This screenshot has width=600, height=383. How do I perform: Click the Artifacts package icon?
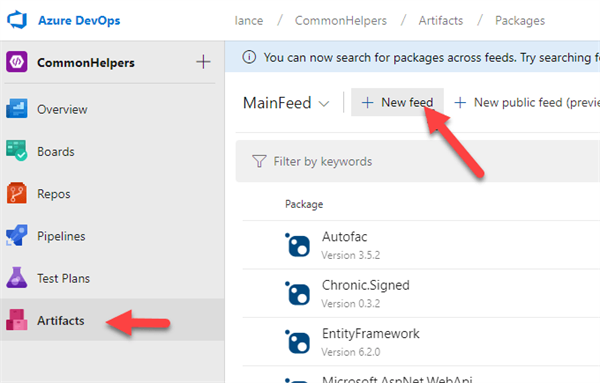16,320
